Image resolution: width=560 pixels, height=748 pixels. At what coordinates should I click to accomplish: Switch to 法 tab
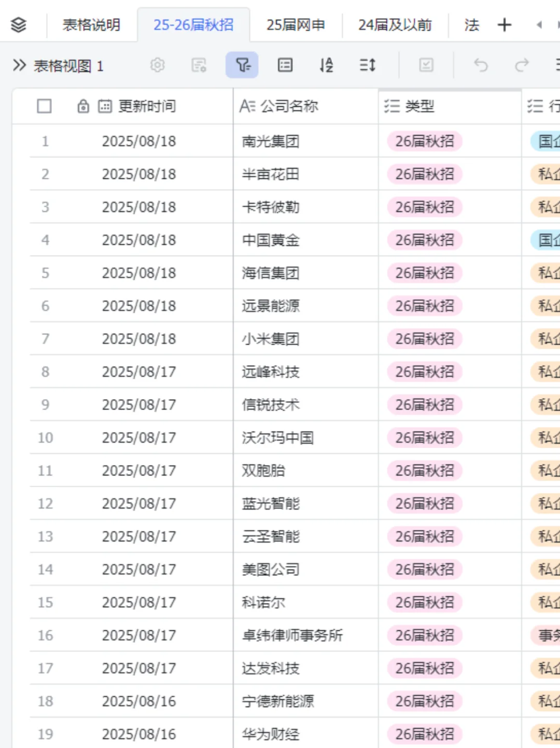(472, 25)
